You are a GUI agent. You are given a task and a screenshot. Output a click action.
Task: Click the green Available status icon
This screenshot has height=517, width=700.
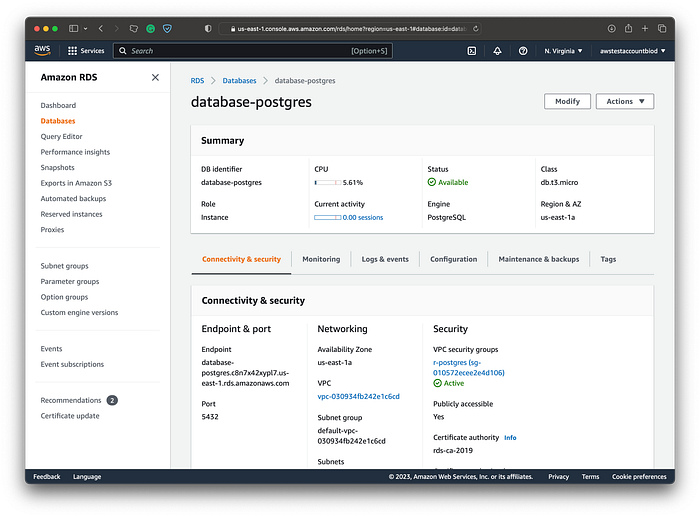coord(432,182)
